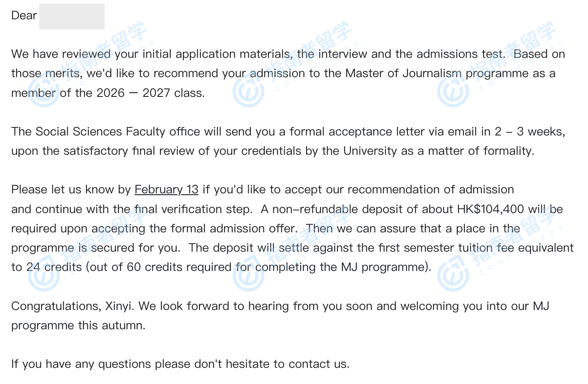Click the watermark logo right of 'MJ programme).'
588x384 pixels.
coord(453,275)
